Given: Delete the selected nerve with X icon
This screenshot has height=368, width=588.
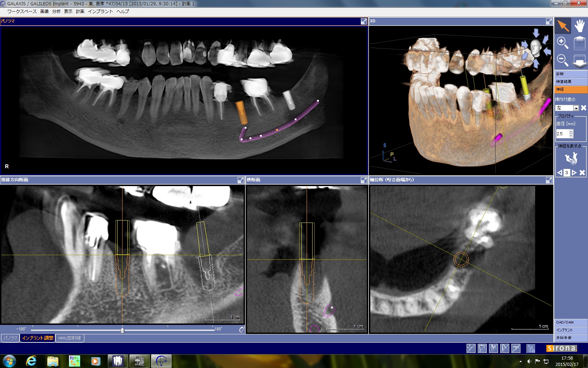Looking at the screenshot, I should [x=583, y=108].
